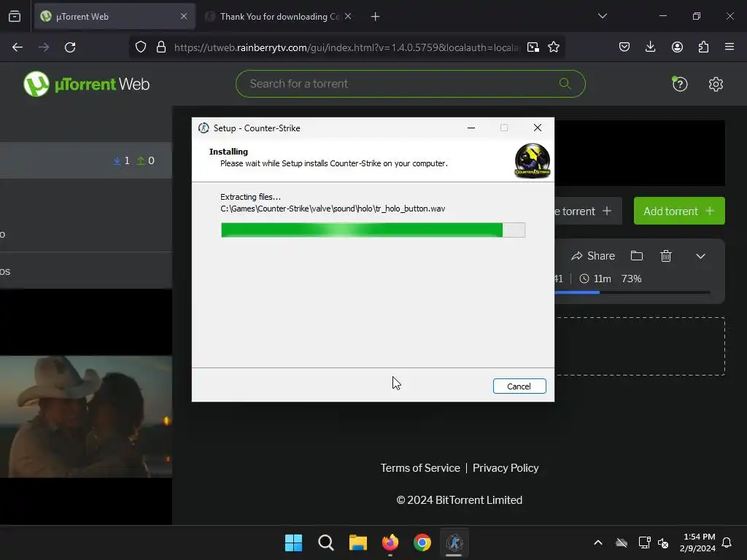Open File Explorer from taskbar
The width and height of the screenshot is (747, 560).
click(x=357, y=542)
